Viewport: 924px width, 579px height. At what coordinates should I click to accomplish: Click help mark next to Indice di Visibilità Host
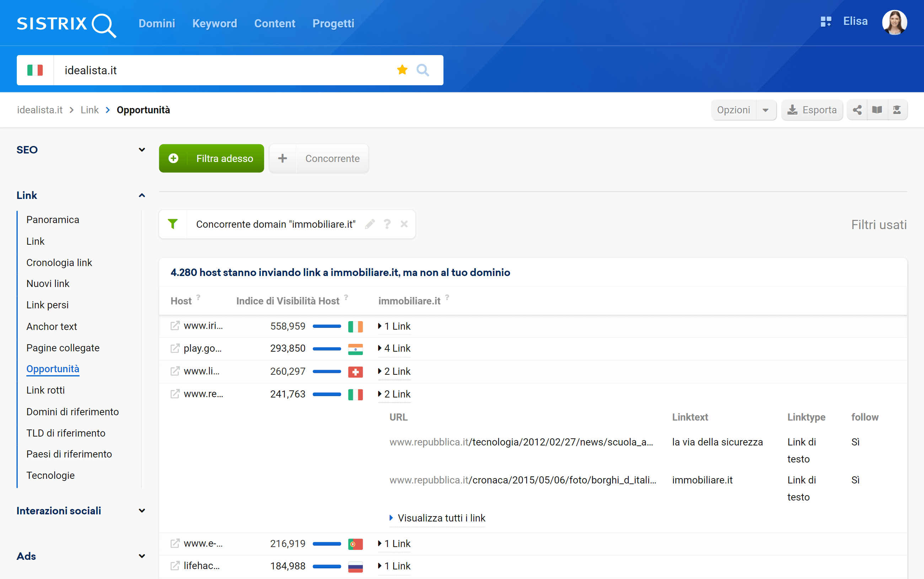click(346, 297)
